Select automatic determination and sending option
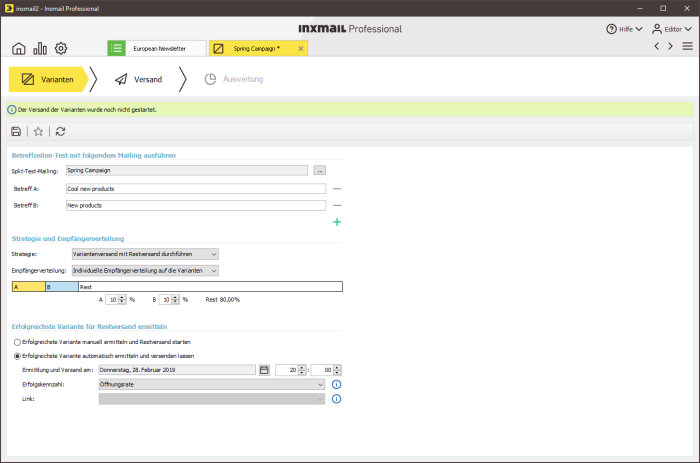The height and width of the screenshot is (463, 700). point(17,356)
